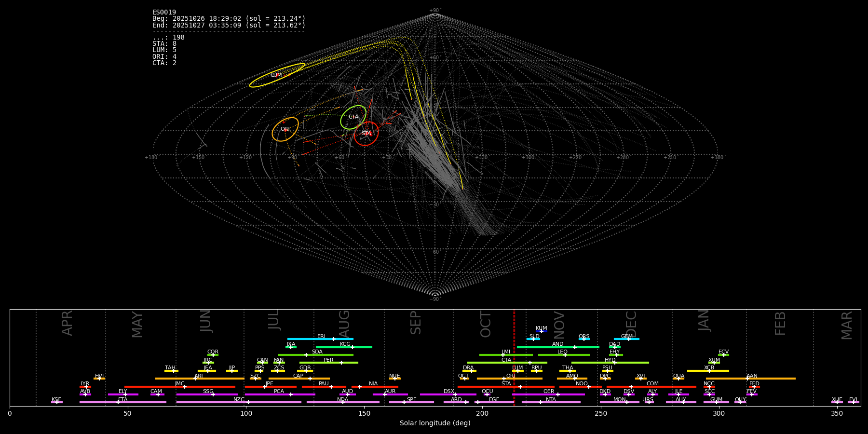This screenshot has height=434, width=868.
Task: Click the LEO shower label in timeline
Action: click(563, 352)
